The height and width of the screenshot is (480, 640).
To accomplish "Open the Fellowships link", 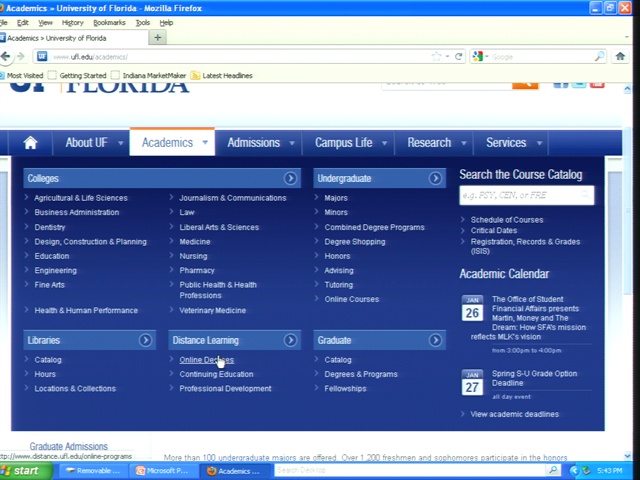I will pyautogui.click(x=345, y=389).
